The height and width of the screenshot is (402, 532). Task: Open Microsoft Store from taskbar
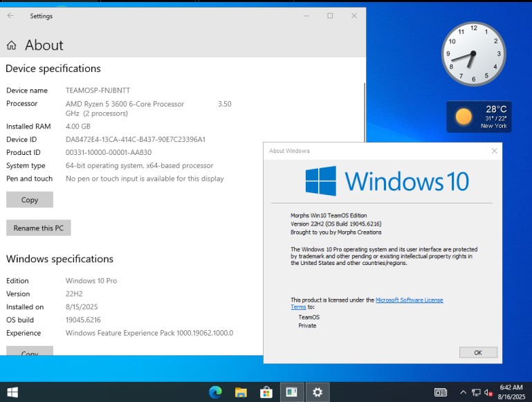point(266,392)
